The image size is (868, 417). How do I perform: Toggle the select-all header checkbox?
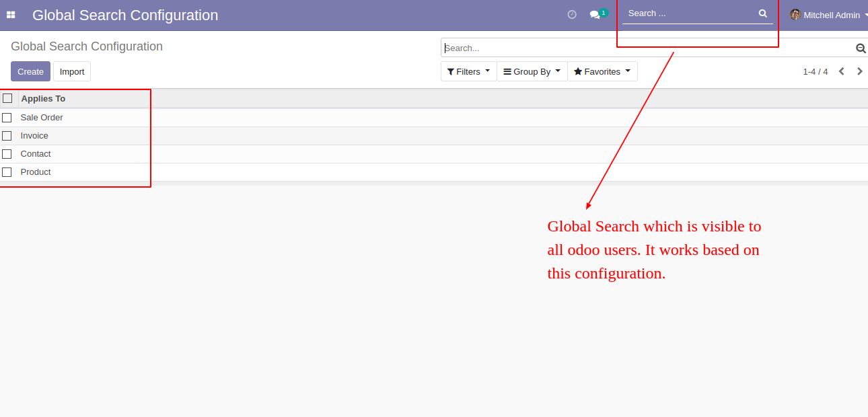tap(7, 98)
